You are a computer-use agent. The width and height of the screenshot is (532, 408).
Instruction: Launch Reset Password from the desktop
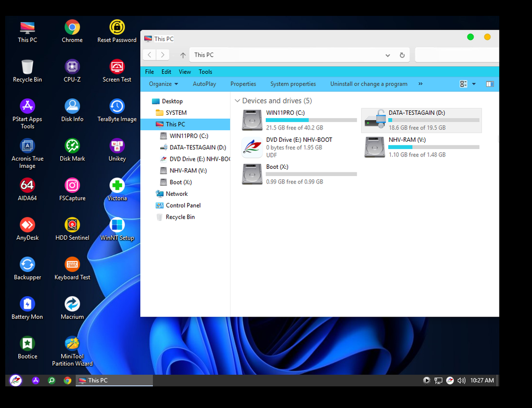pyautogui.click(x=117, y=31)
